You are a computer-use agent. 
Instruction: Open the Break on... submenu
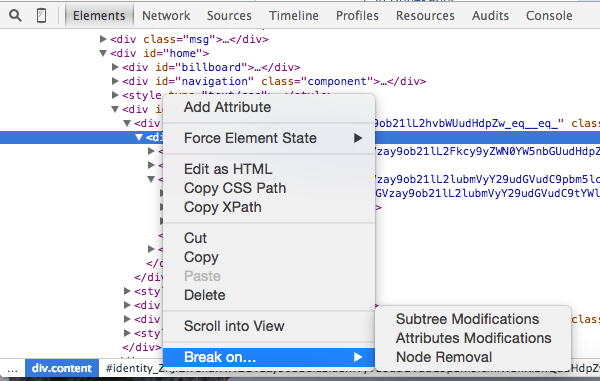269,357
